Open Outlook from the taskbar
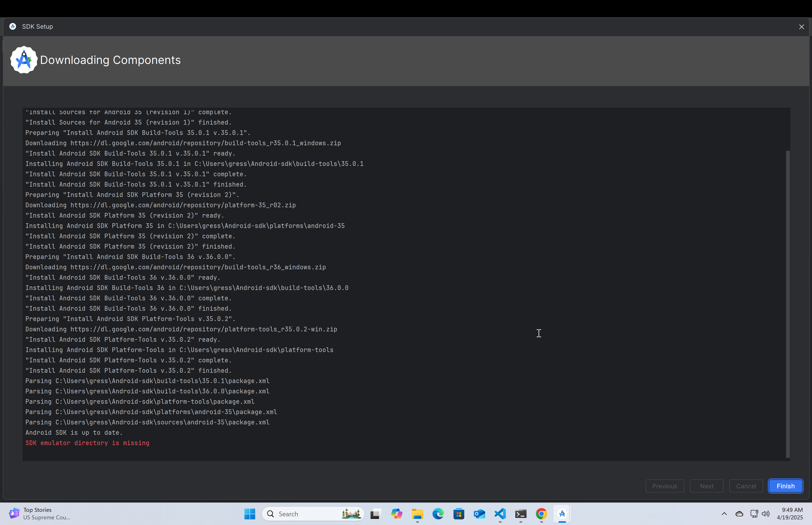This screenshot has width=812, height=525. tap(480, 514)
